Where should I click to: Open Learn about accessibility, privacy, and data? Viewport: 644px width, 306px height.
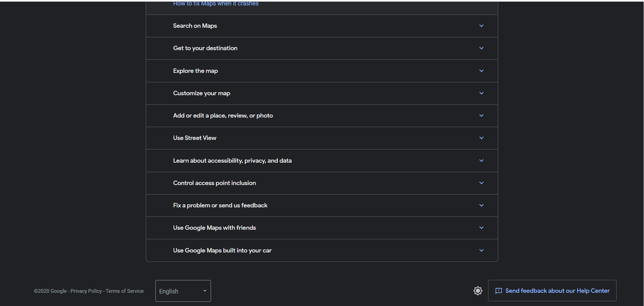click(322, 161)
